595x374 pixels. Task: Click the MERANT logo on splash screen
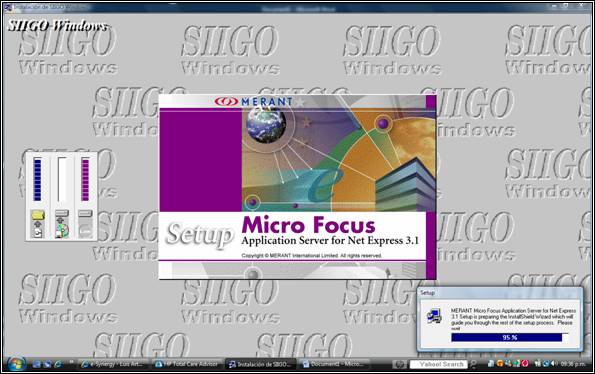[x=253, y=101]
